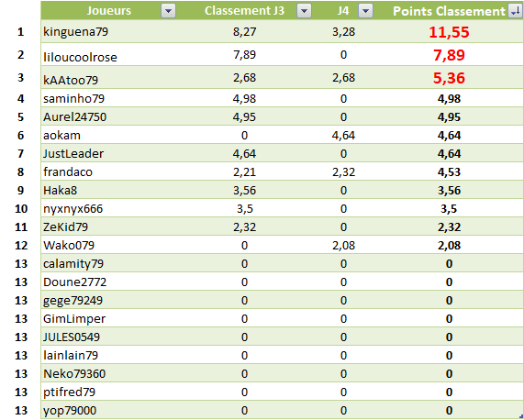Select the player name frandaco
The width and height of the screenshot is (524, 420).
(x=68, y=171)
